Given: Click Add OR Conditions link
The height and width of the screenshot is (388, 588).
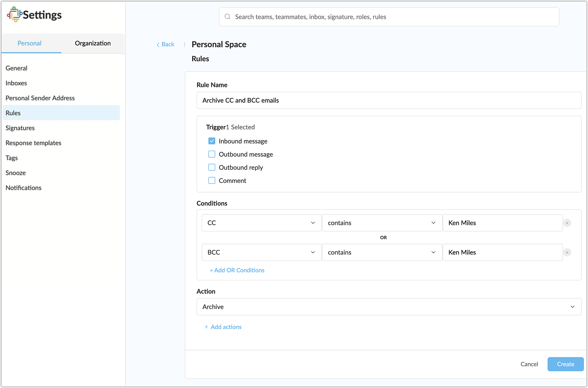Looking at the screenshot, I should pyautogui.click(x=237, y=270).
